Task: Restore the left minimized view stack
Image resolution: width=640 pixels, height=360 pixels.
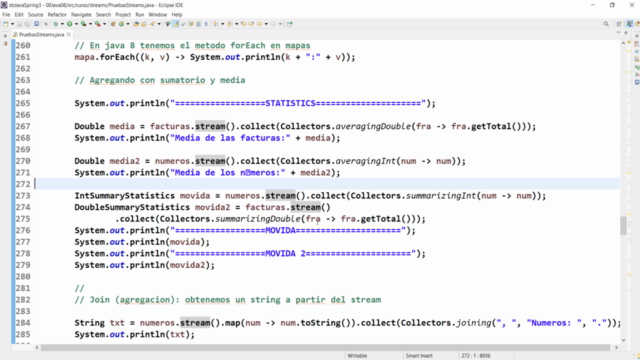Action: coord(5,36)
